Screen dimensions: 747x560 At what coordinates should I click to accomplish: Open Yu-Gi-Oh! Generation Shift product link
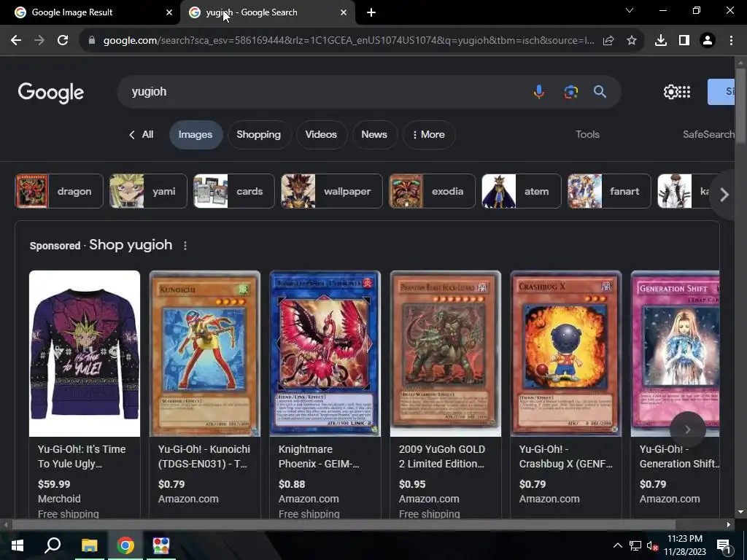pyautogui.click(x=678, y=456)
